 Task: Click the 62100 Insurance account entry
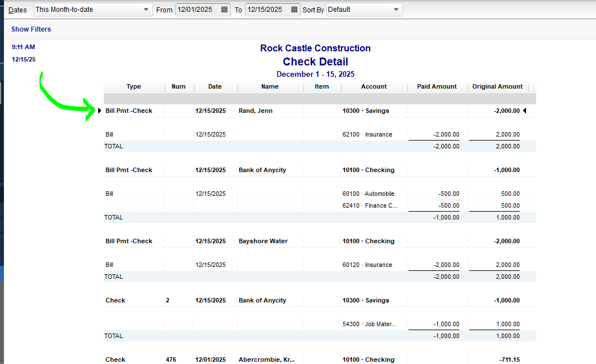tap(367, 135)
